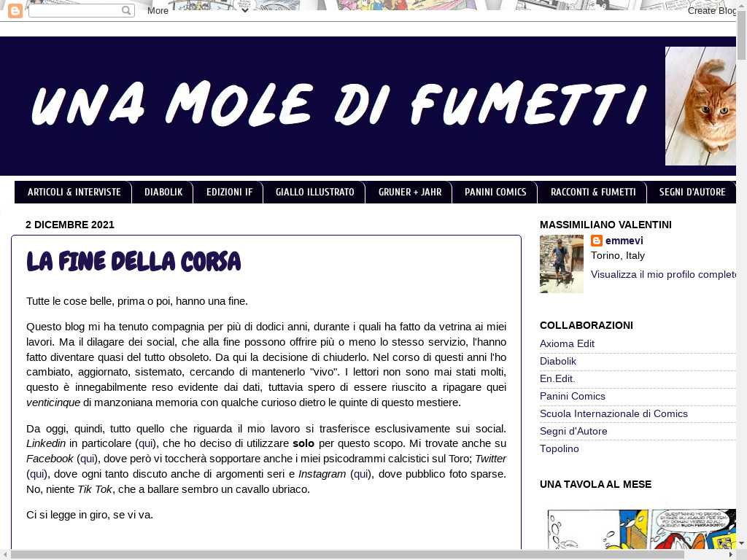Click the Create Blog link
This screenshot has width=747, height=560.
pos(712,10)
